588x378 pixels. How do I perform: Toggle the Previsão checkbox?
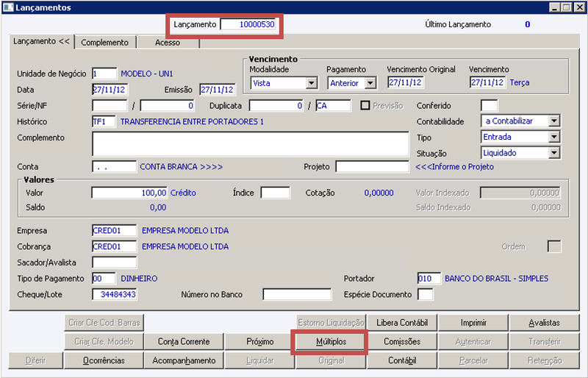(x=365, y=105)
